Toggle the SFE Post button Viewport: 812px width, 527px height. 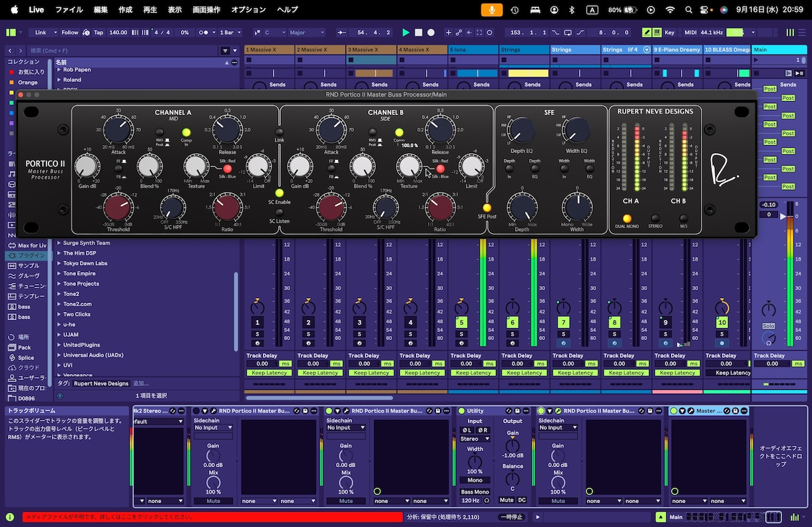487,208
